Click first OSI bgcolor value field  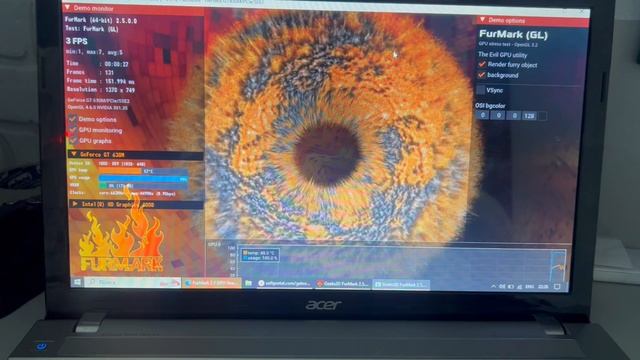tap(482, 116)
